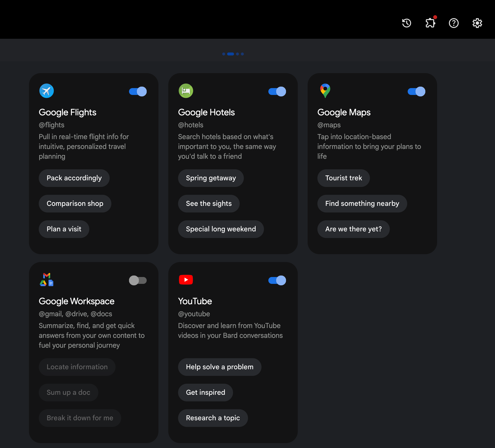Click the "Tap into location-based" description

(x=369, y=147)
